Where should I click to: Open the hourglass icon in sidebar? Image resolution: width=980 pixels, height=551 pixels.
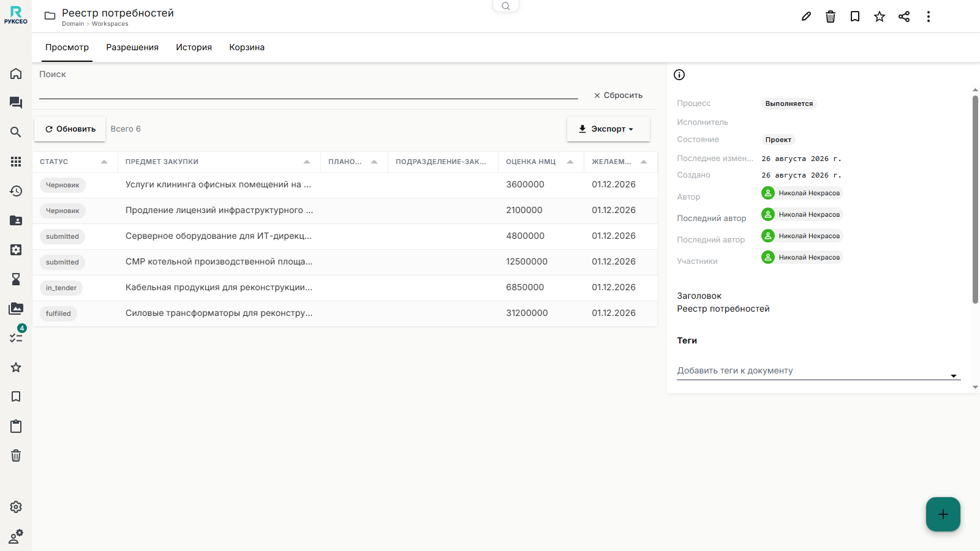pos(16,279)
